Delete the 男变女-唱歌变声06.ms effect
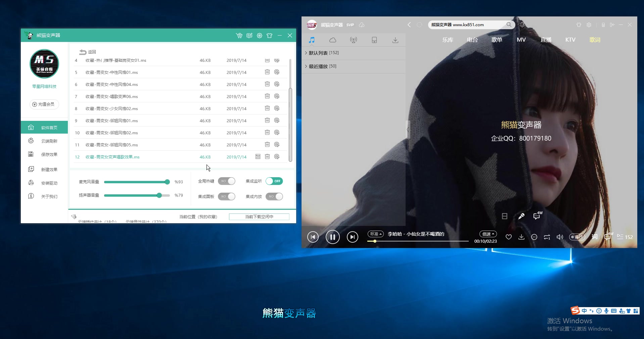Image resolution: width=644 pixels, height=339 pixels. tap(267, 96)
